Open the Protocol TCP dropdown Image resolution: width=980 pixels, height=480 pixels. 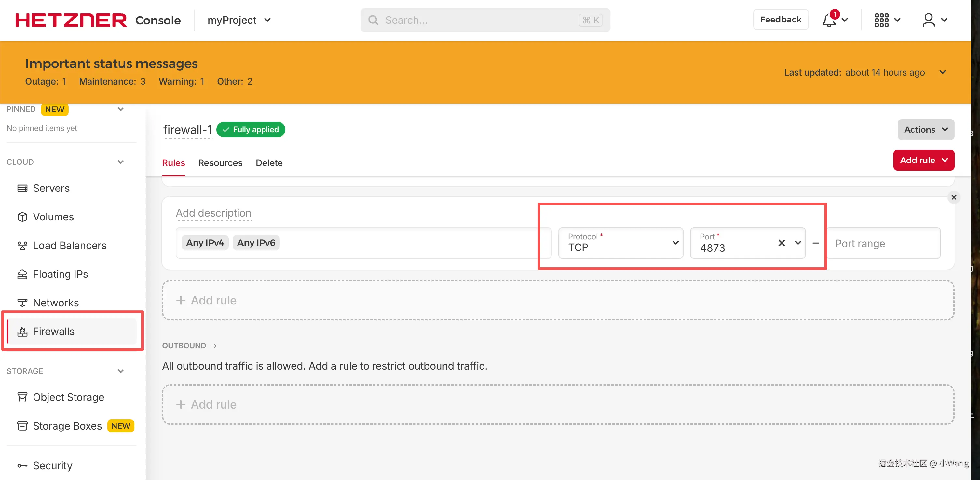[x=620, y=243]
